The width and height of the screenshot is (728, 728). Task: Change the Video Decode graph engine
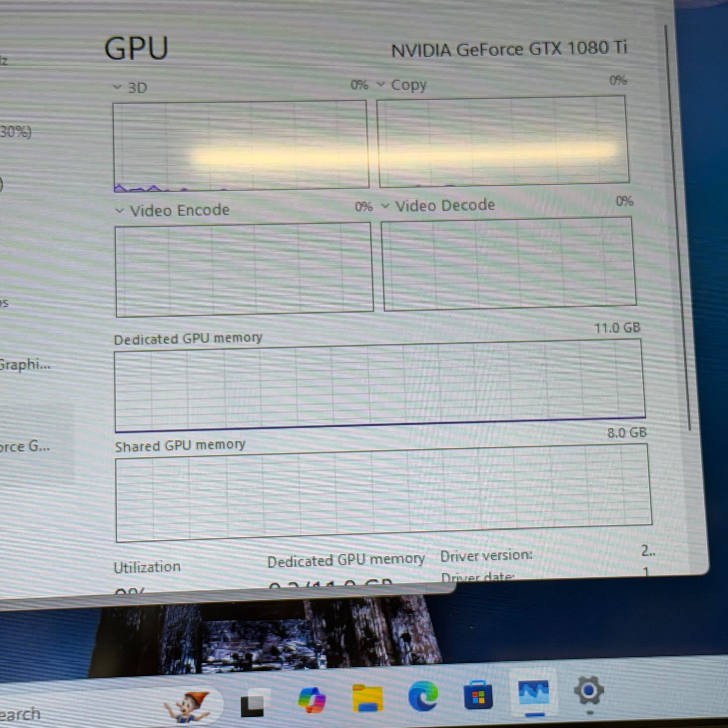(x=386, y=206)
